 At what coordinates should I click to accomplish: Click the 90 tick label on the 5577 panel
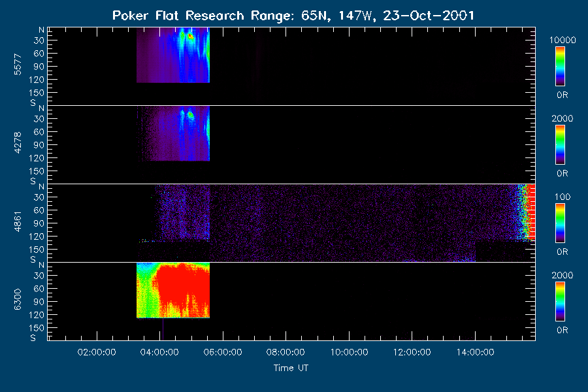tap(39, 67)
